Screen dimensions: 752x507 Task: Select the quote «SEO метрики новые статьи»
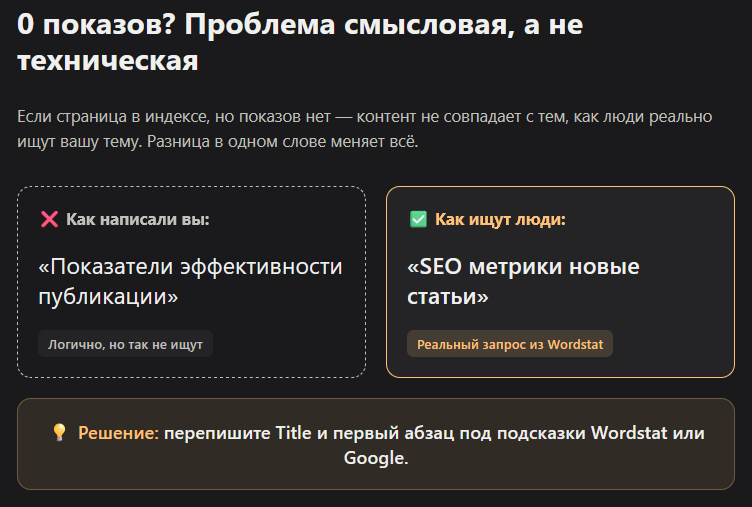point(523,281)
